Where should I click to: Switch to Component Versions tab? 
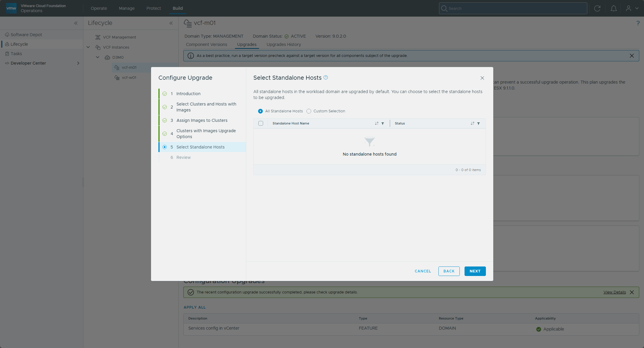click(206, 44)
